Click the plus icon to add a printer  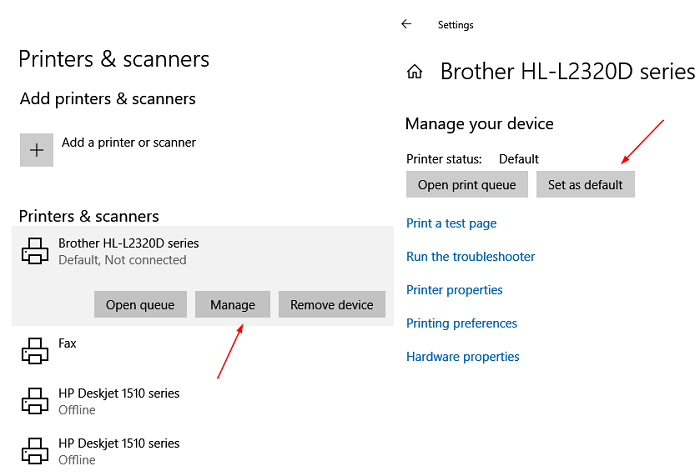point(37,150)
